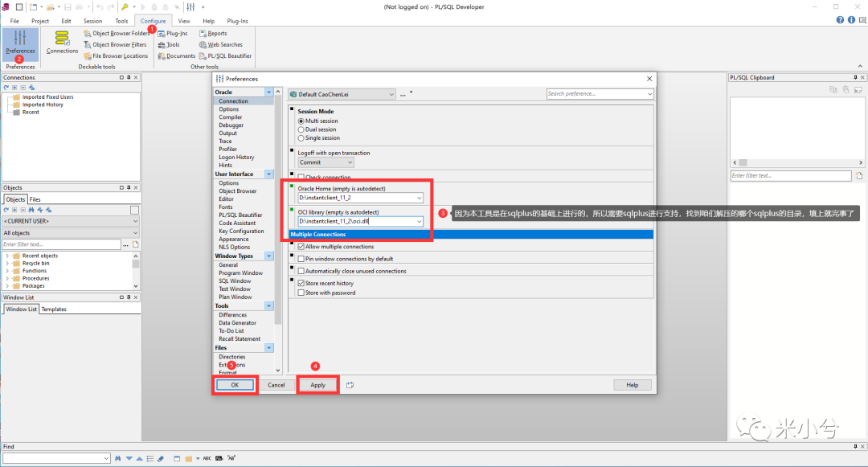Open PL/SQL Beautifier in ribbon
The height and width of the screenshot is (467, 868).
[225, 56]
